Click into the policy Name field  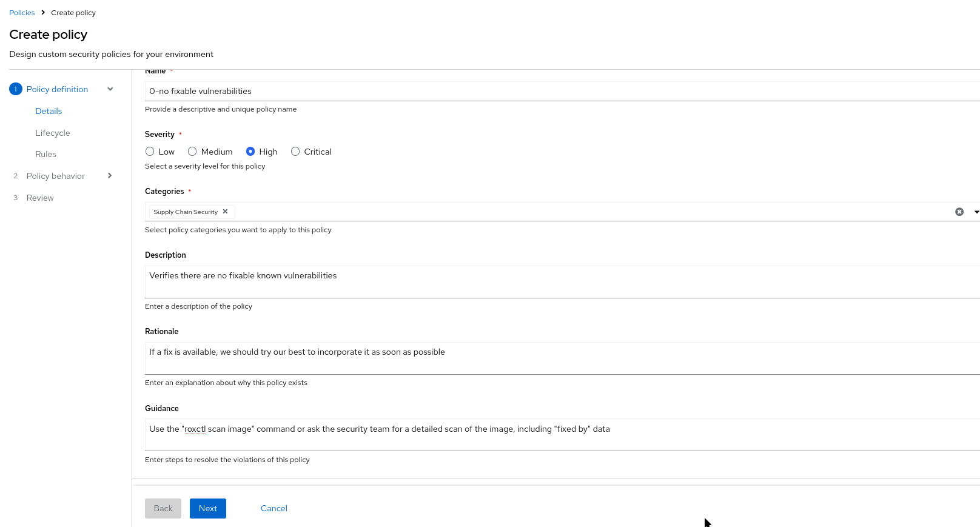pos(546,91)
